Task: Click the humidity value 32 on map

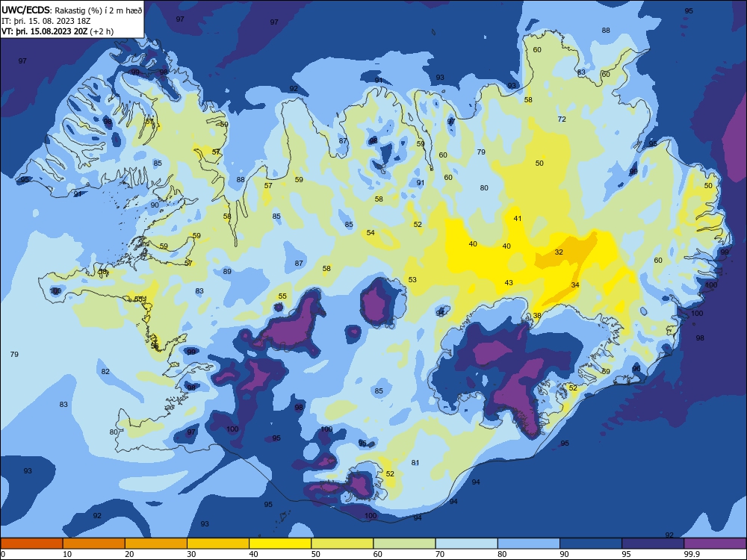Action: click(559, 252)
